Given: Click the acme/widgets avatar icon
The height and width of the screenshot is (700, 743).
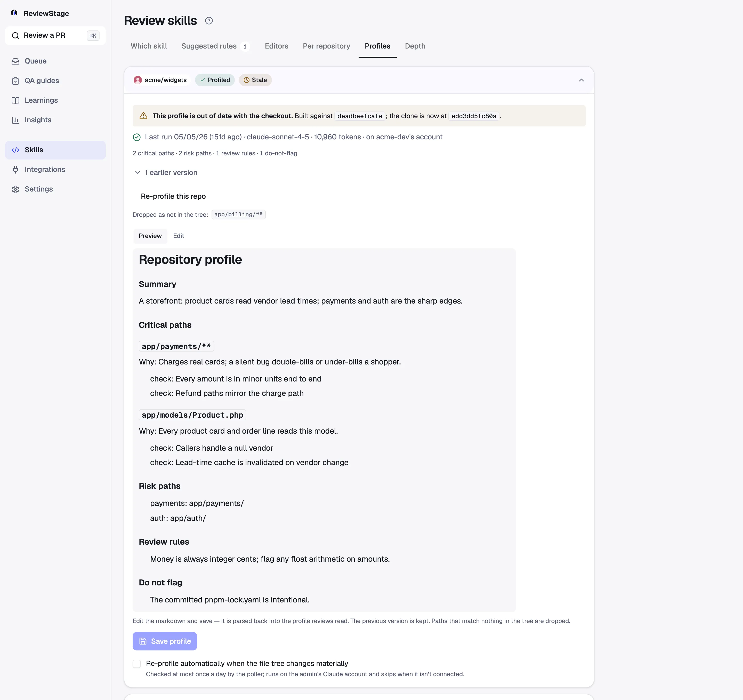Looking at the screenshot, I should click(x=138, y=80).
